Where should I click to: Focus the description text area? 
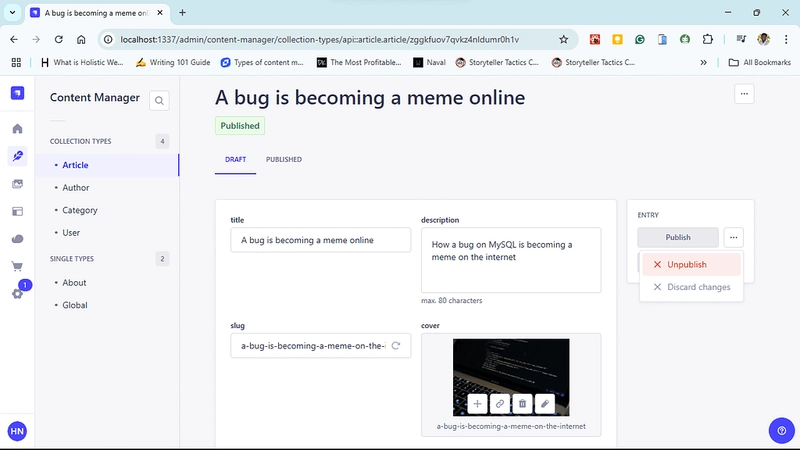pyautogui.click(x=511, y=260)
